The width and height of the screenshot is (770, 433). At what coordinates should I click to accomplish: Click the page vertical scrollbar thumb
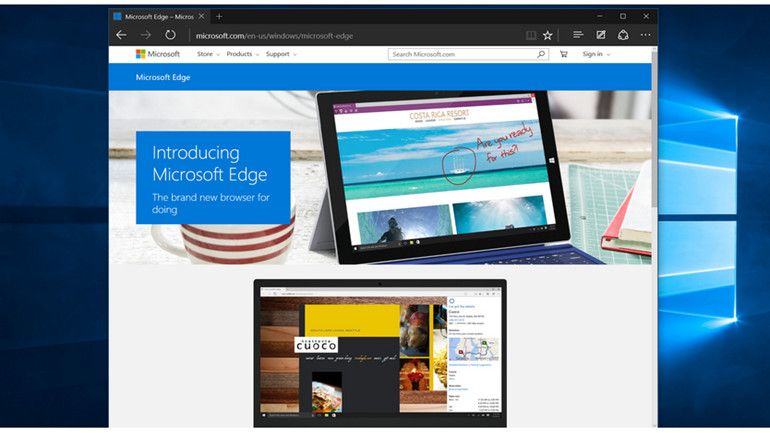(654, 129)
